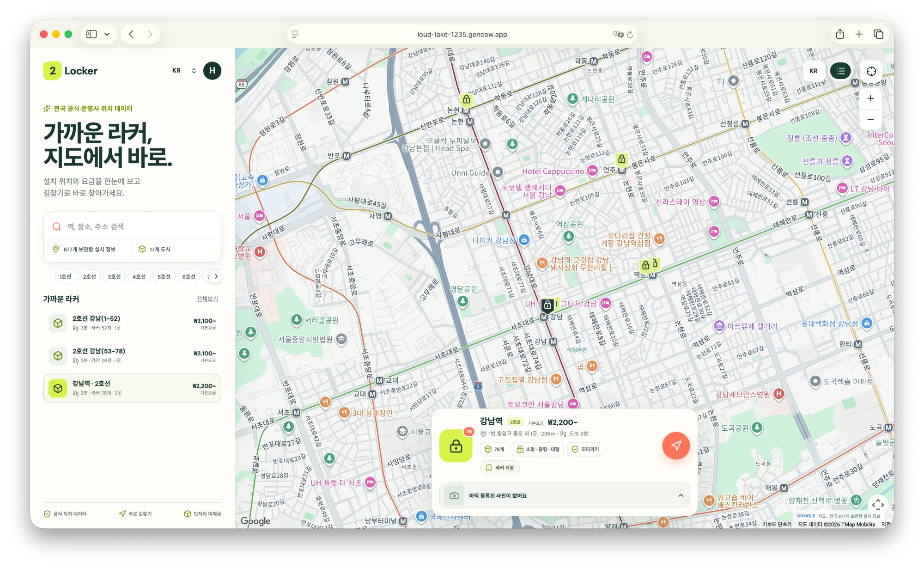
Task: Click the locker pin near 언주 station
Action: click(x=622, y=159)
